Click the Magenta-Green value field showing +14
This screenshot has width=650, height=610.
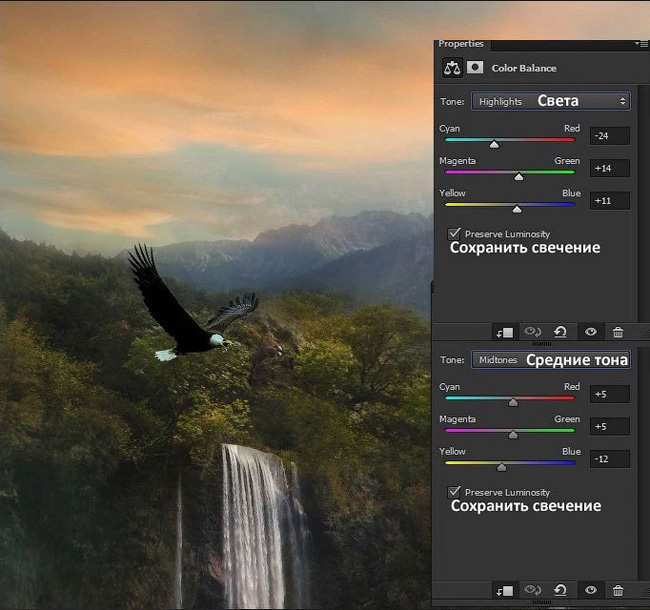pos(610,168)
